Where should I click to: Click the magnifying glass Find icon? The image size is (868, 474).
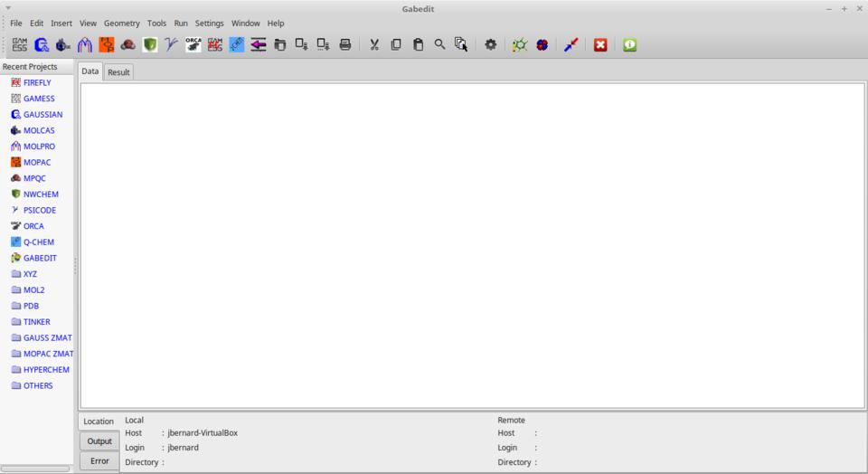pyautogui.click(x=439, y=44)
